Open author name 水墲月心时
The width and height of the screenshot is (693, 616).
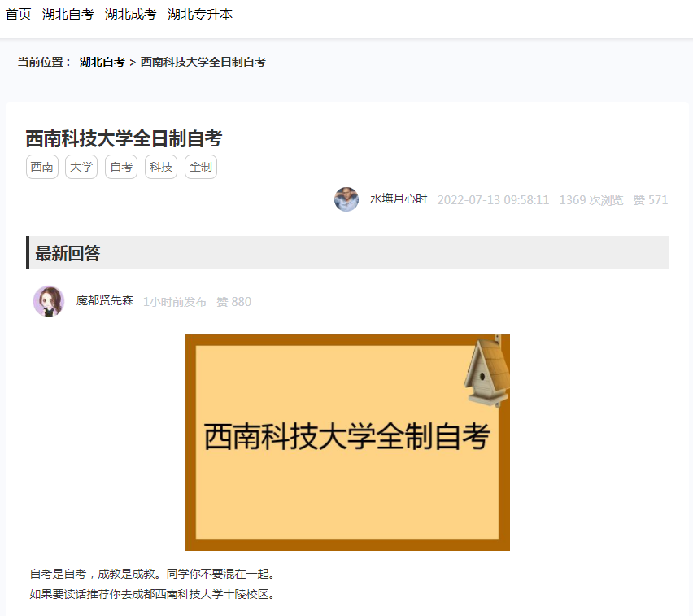click(399, 199)
